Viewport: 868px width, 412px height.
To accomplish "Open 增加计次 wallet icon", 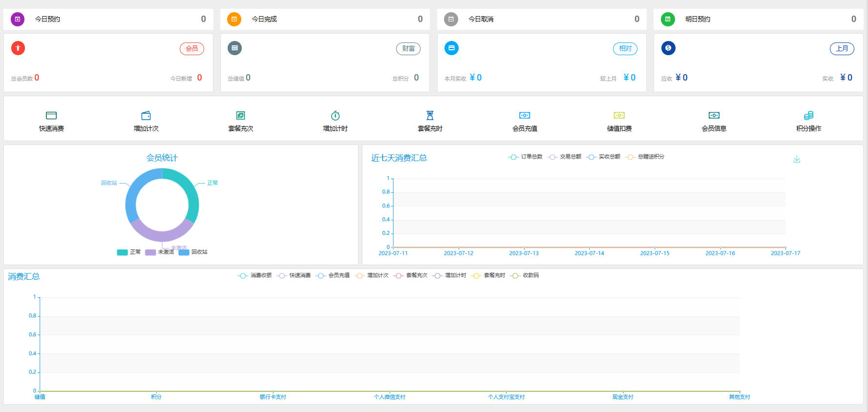I will (146, 116).
